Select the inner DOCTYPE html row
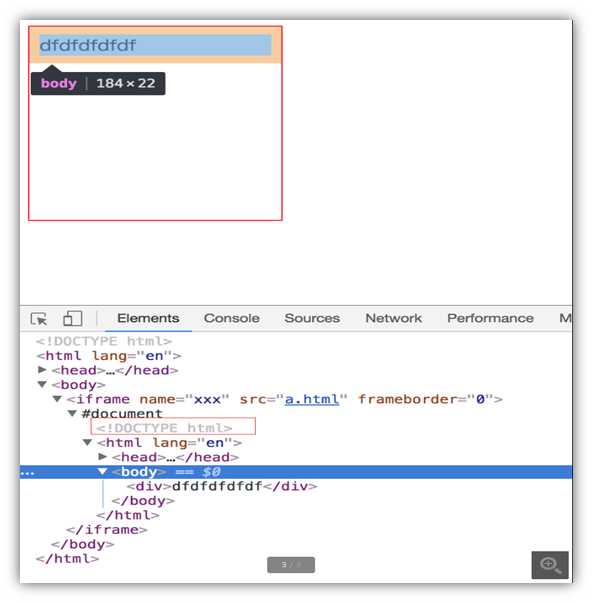This screenshot has width=593, height=603. (165, 428)
